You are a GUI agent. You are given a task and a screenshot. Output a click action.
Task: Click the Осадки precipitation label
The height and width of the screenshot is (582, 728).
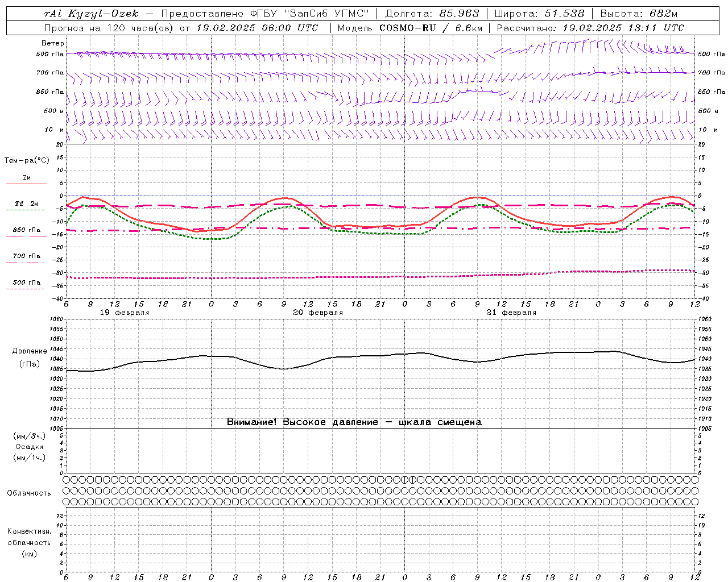[x=30, y=447]
